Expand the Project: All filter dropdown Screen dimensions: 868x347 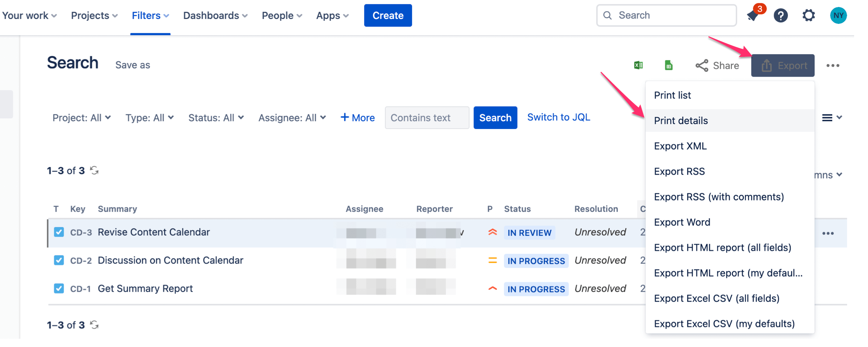[82, 118]
